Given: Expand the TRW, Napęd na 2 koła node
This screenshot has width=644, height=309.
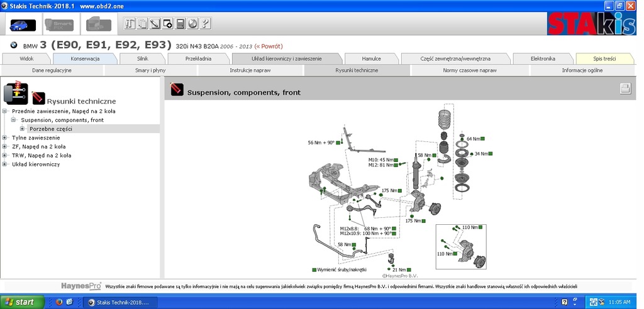Looking at the screenshot, I should pyautogui.click(x=4, y=156).
